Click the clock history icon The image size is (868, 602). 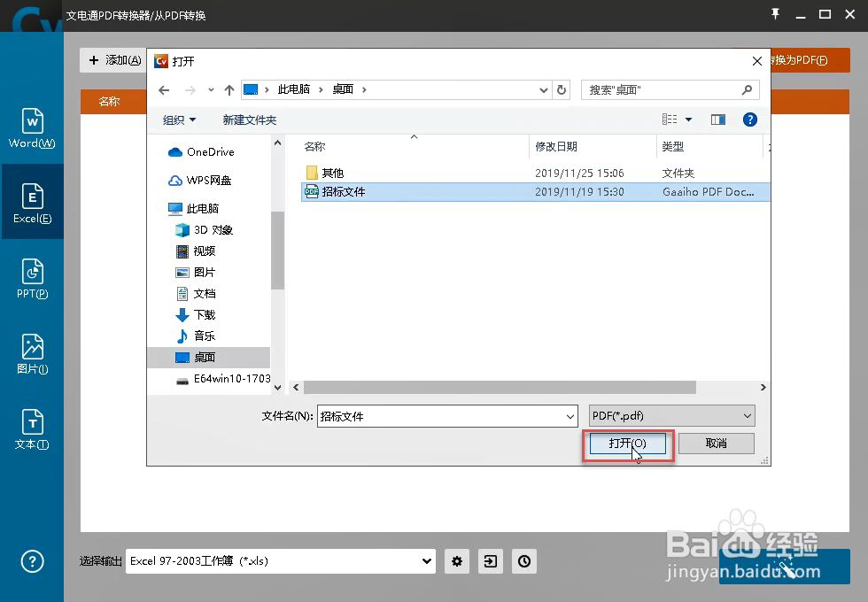coord(524,561)
